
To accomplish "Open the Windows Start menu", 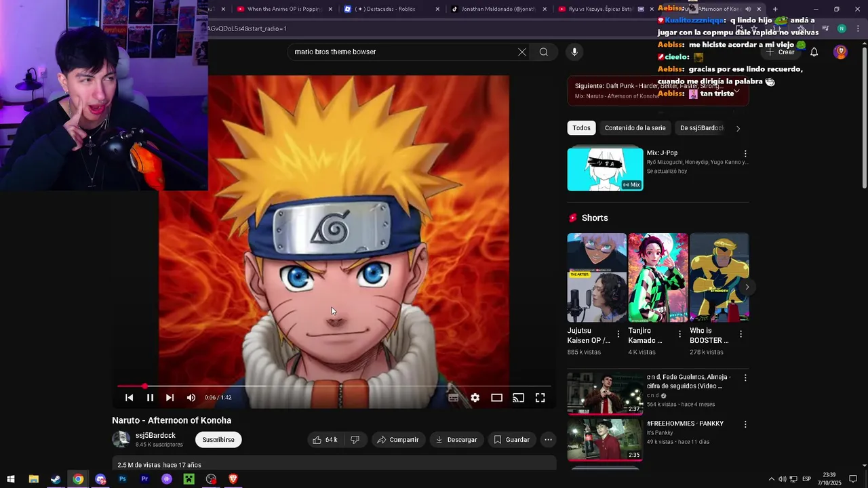I will [x=11, y=479].
